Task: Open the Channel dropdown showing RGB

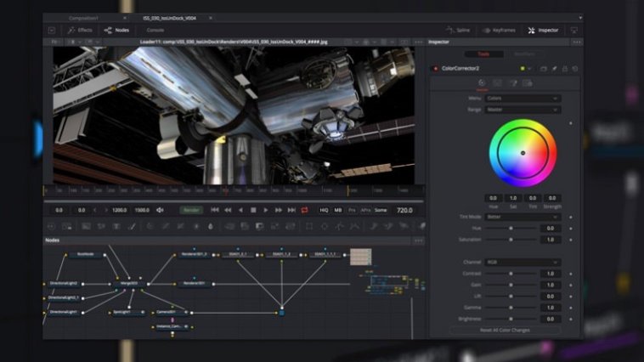Action: (x=523, y=262)
